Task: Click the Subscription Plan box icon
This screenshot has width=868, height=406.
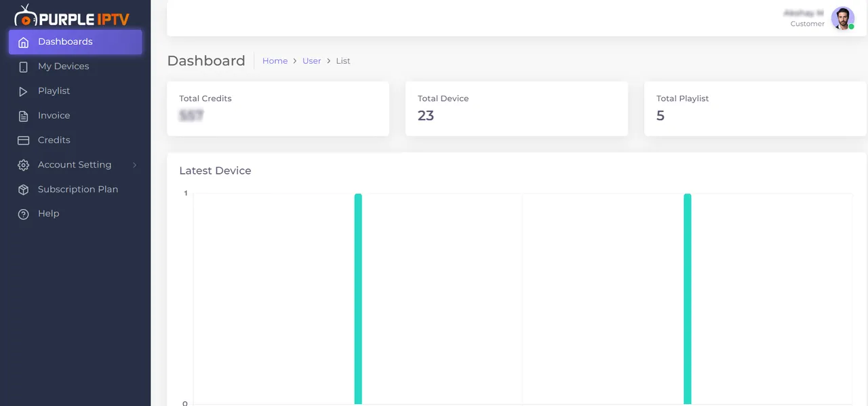Action: coord(24,189)
